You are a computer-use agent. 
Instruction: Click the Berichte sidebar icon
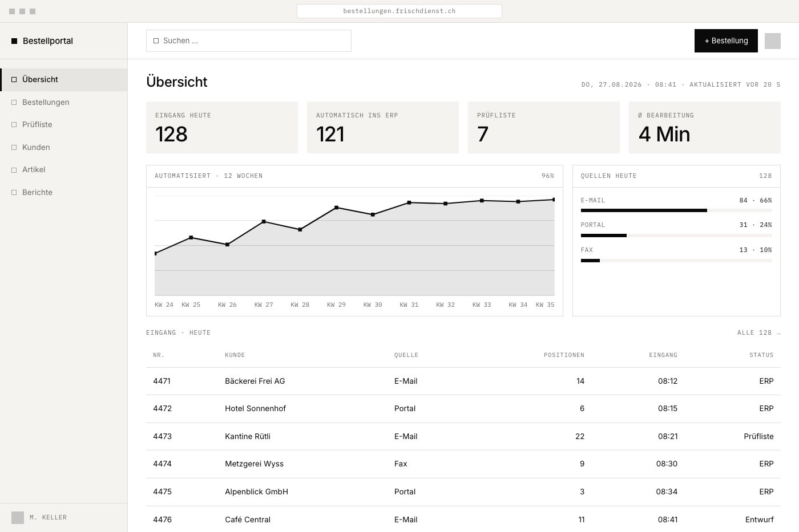(x=14, y=193)
